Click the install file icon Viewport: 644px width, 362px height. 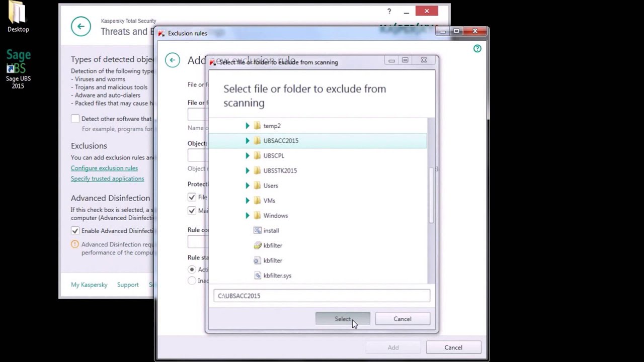tap(257, 230)
